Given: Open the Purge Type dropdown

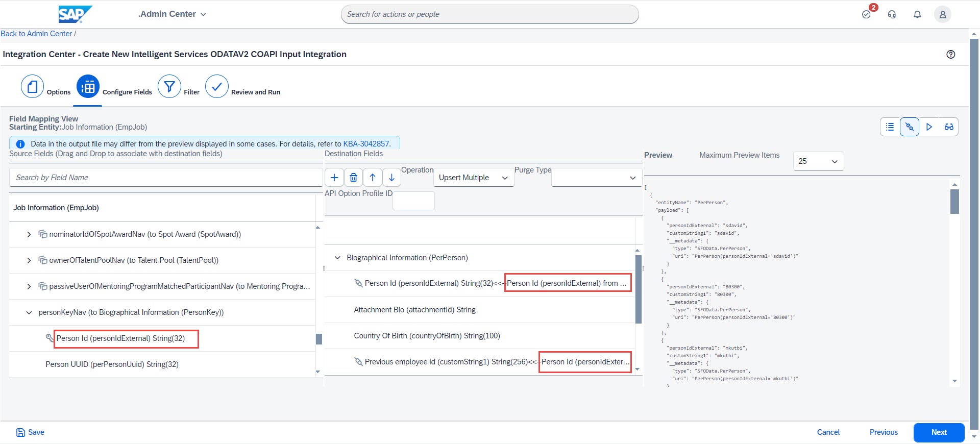Looking at the screenshot, I should [597, 178].
